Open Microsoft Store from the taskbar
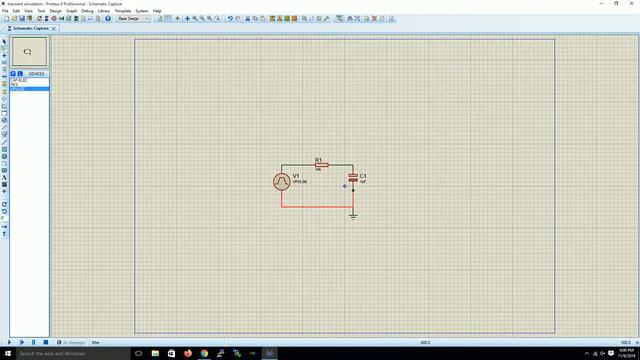 pyautogui.click(x=171, y=353)
